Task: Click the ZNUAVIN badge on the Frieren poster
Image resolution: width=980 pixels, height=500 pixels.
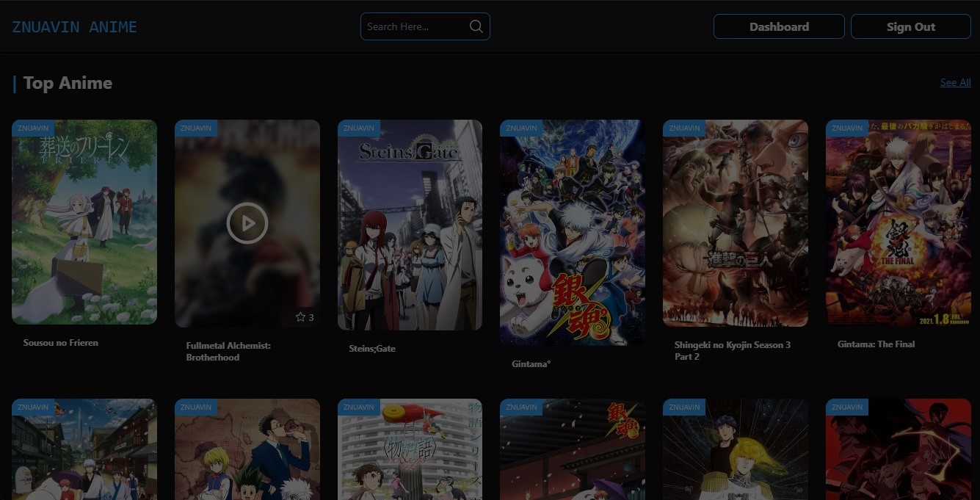Action: tap(33, 128)
